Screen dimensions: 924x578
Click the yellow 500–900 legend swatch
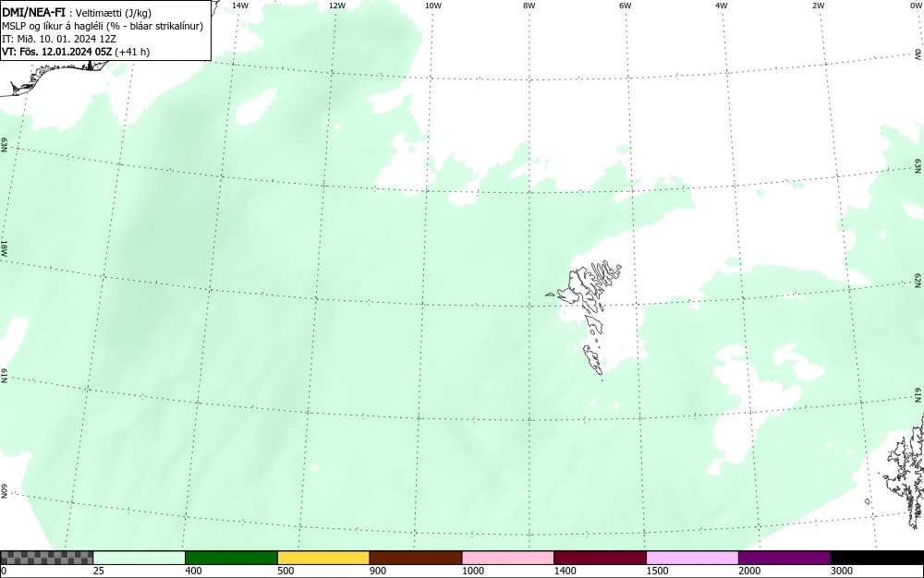(323, 558)
